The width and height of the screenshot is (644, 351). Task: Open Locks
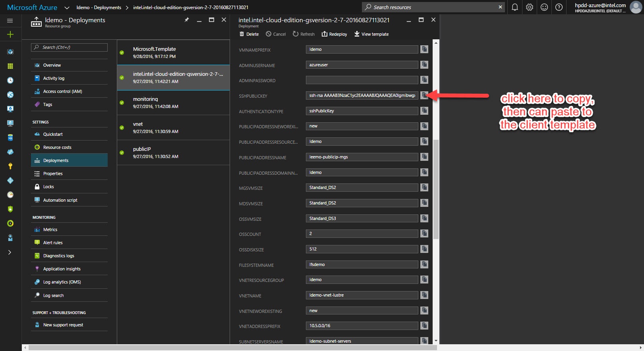coord(69,187)
